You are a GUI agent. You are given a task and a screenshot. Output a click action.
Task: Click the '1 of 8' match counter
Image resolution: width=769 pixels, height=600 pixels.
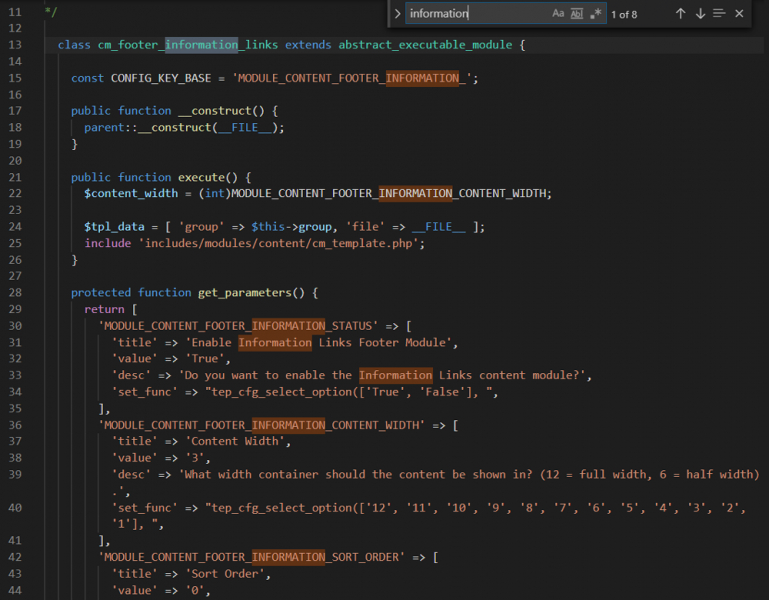(624, 15)
